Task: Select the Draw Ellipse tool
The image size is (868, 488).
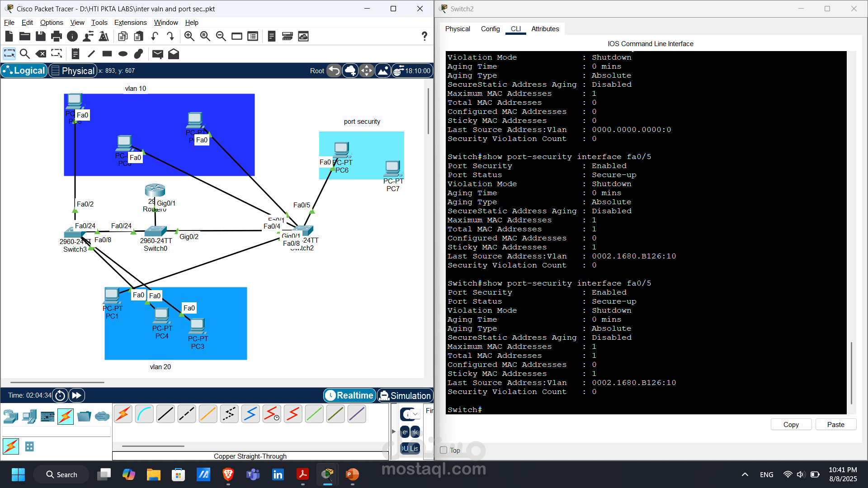Action: point(123,54)
